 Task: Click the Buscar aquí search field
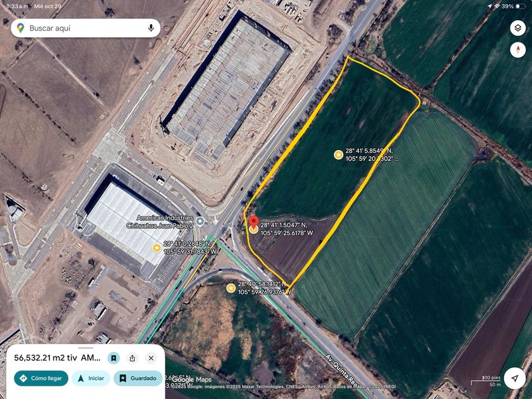85,28
